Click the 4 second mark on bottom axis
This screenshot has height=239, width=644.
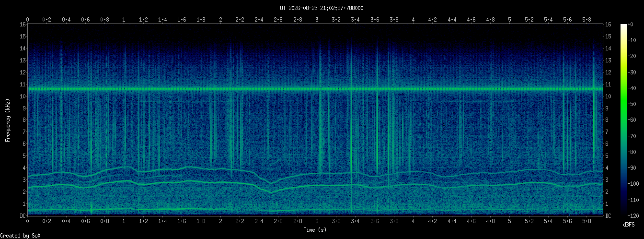point(413,221)
